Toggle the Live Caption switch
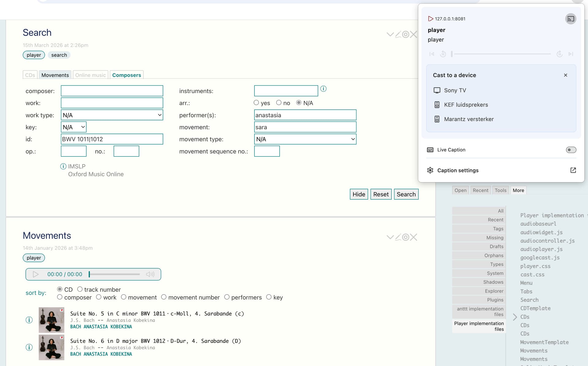The image size is (588, 366). click(x=571, y=150)
